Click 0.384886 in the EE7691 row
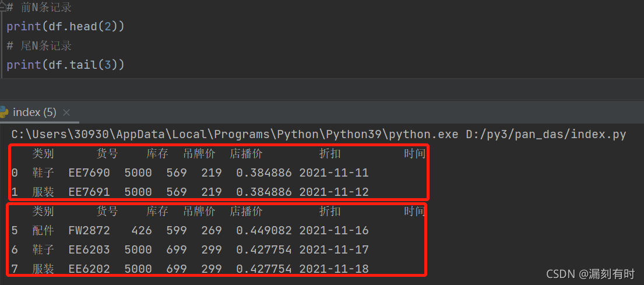 point(263,192)
